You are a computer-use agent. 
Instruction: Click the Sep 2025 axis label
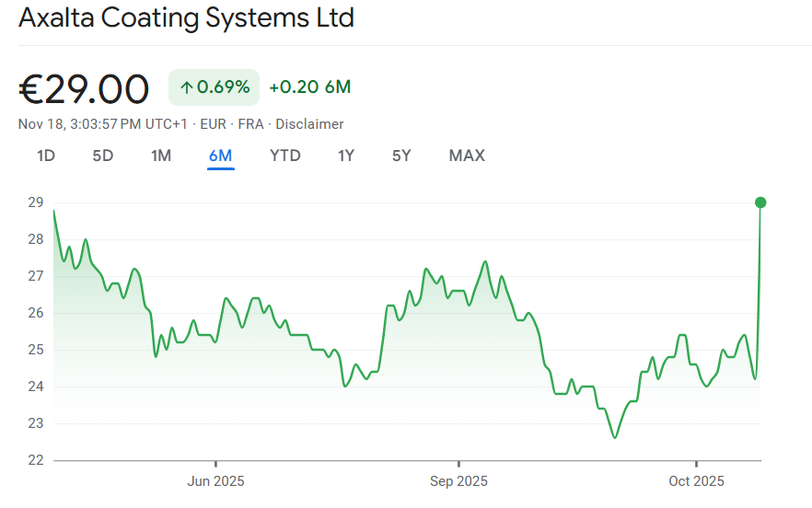[458, 481]
